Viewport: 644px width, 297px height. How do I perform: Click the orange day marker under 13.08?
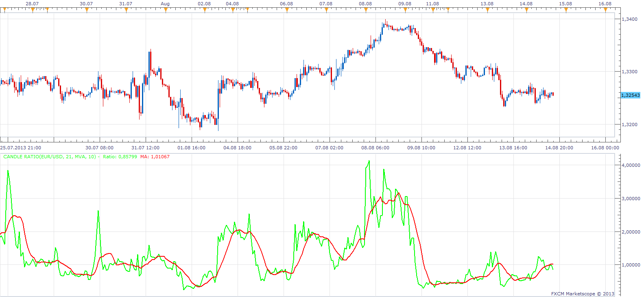[x=487, y=9]
